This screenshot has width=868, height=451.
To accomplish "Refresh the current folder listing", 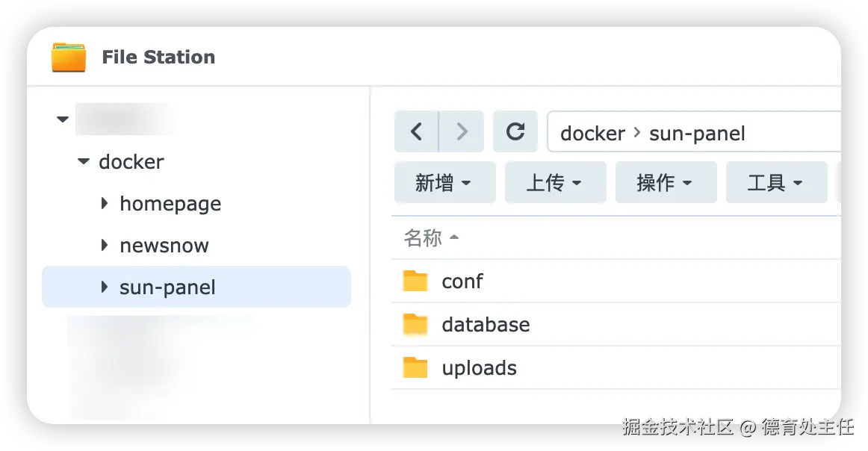I will tap(515, 132).
